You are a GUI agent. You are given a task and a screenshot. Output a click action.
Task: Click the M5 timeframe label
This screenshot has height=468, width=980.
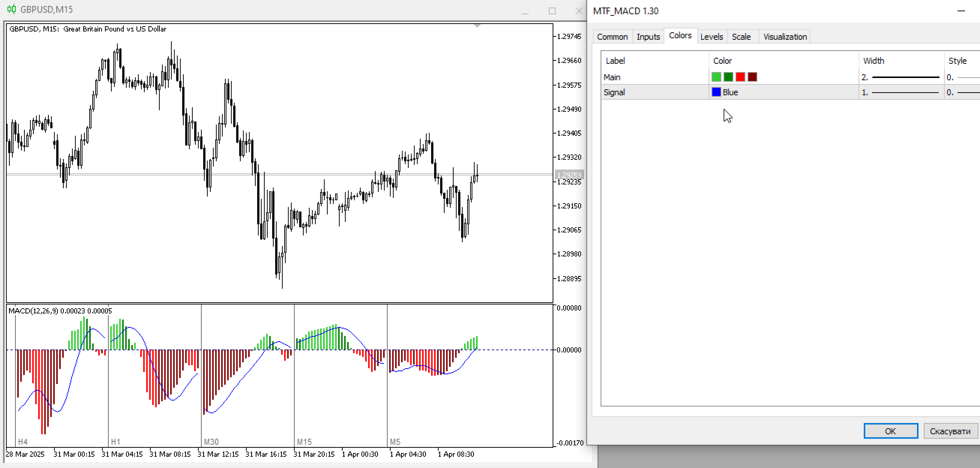(x=395, y=442)
